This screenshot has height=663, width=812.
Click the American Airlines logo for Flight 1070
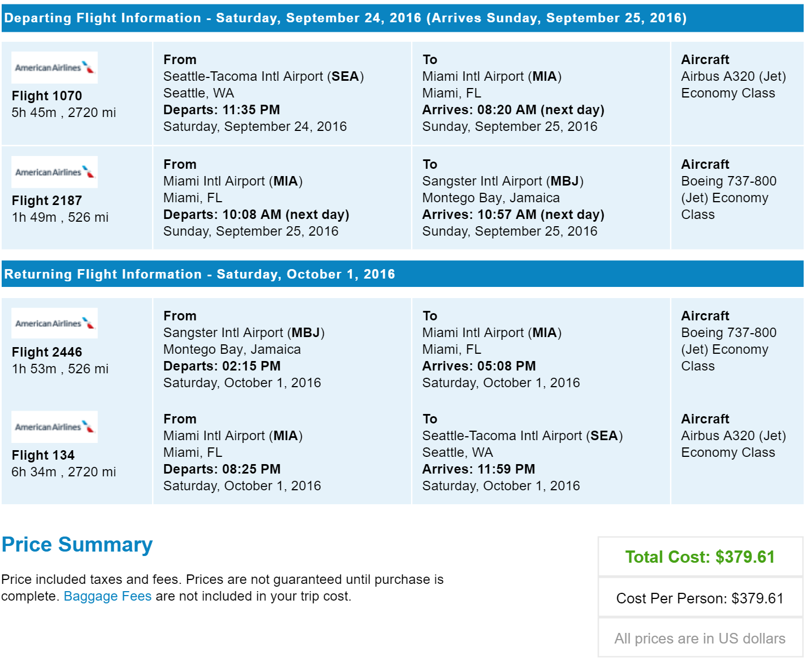(x=55, y=67)
